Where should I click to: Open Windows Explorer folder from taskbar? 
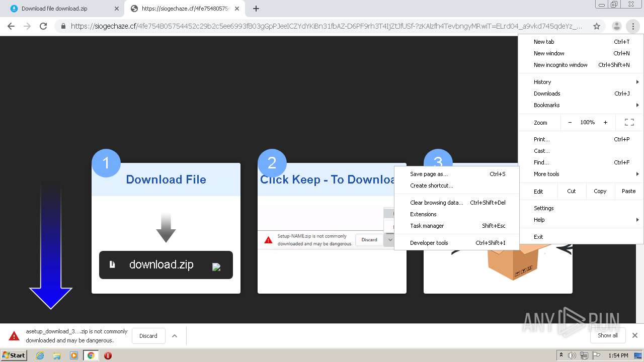pyautogui.click(x=57, y=355)
